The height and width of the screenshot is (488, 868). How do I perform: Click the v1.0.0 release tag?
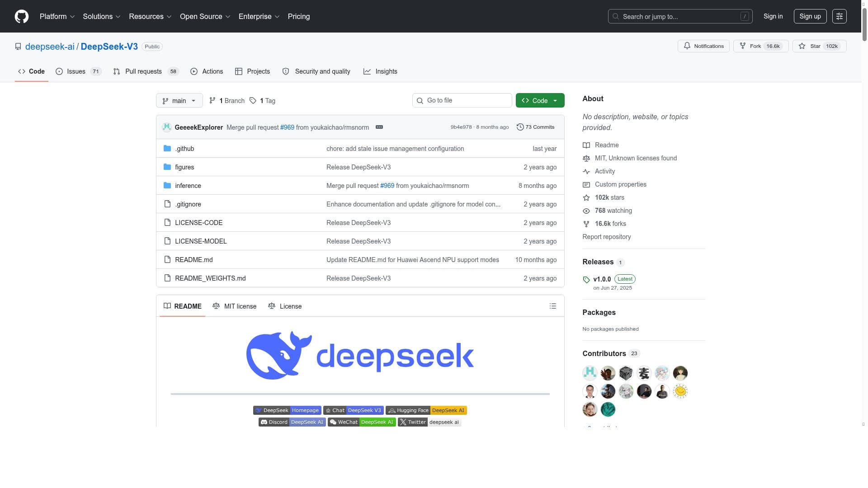pyautogui.click(x=602, y=279)
